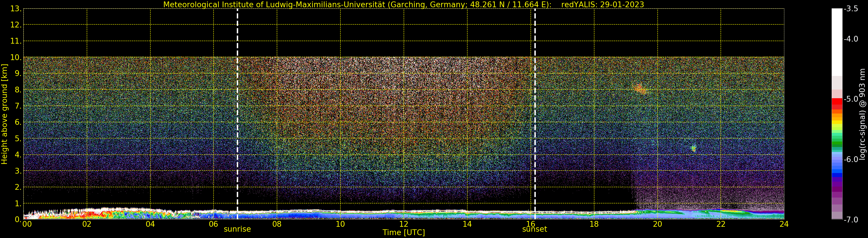
Task: Click the height axis tick label 3
Action: tap(18, 171)
